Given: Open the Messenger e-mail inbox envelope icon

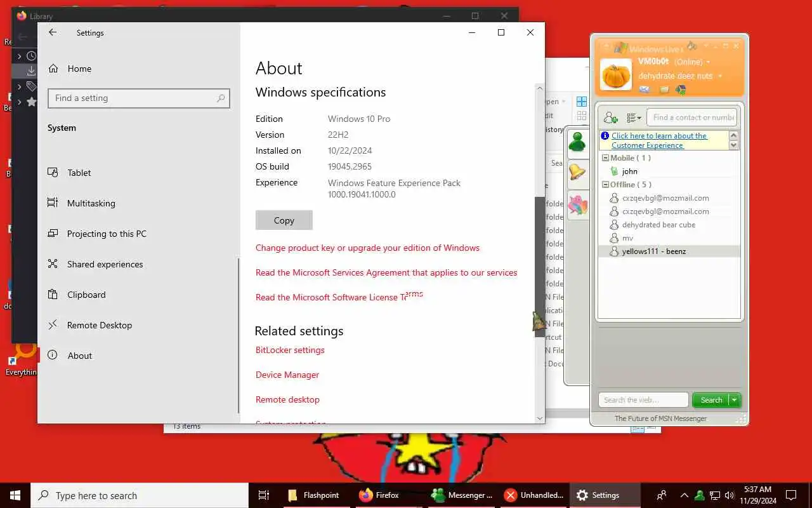Looking at the screenshot, I should (645, 90).
